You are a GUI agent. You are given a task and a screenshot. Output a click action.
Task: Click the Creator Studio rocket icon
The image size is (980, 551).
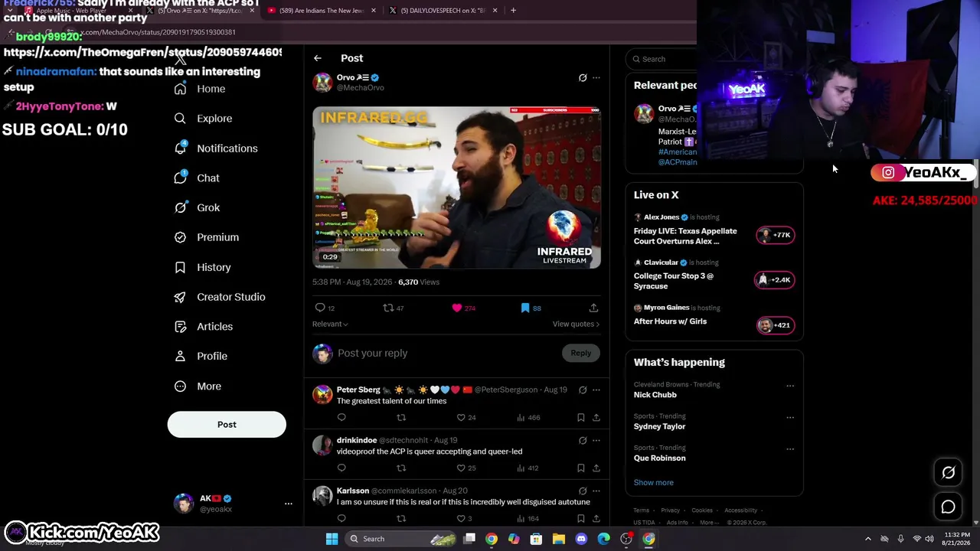pyautogui.click(x=180, y=297)
